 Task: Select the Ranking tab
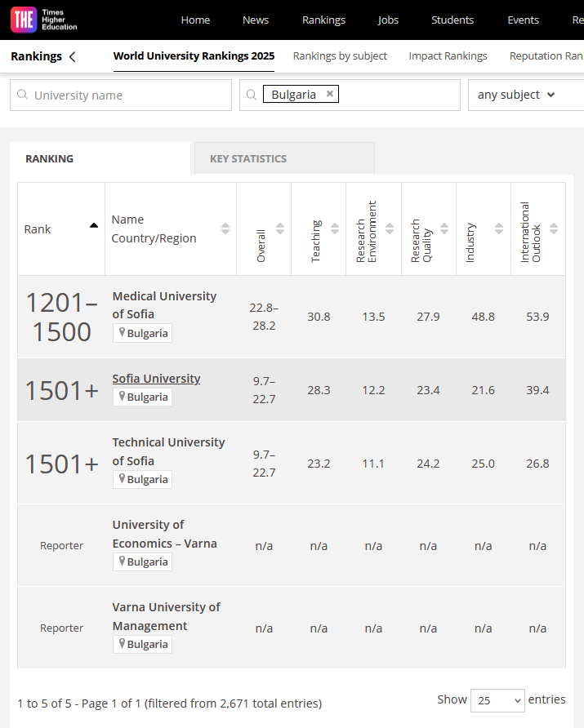tap(49, 158)
